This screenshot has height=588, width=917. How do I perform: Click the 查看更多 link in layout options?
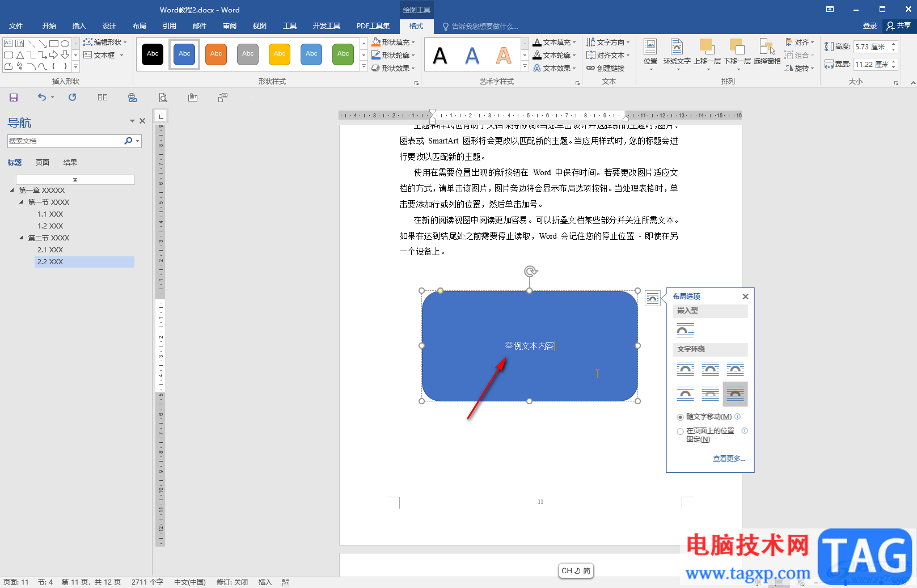(x=729, y=459)
